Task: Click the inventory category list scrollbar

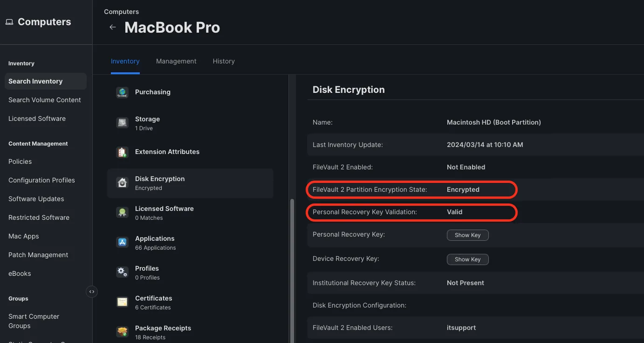Action: pyautogui.click(x=293, y=271)
